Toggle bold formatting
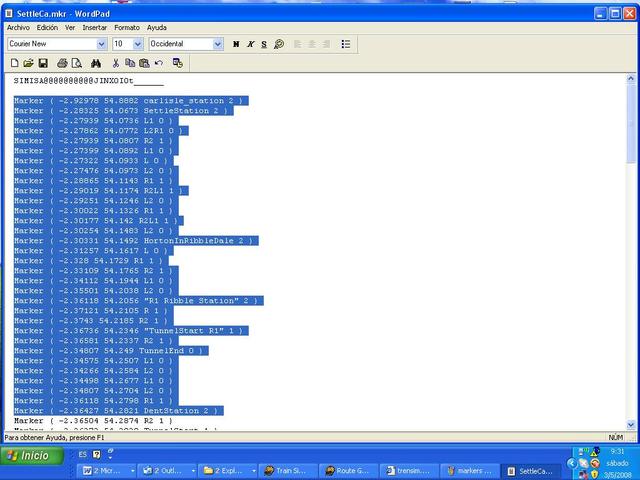Image resolution: width=640 pixels, height=480 pixels. coord(236,44)
